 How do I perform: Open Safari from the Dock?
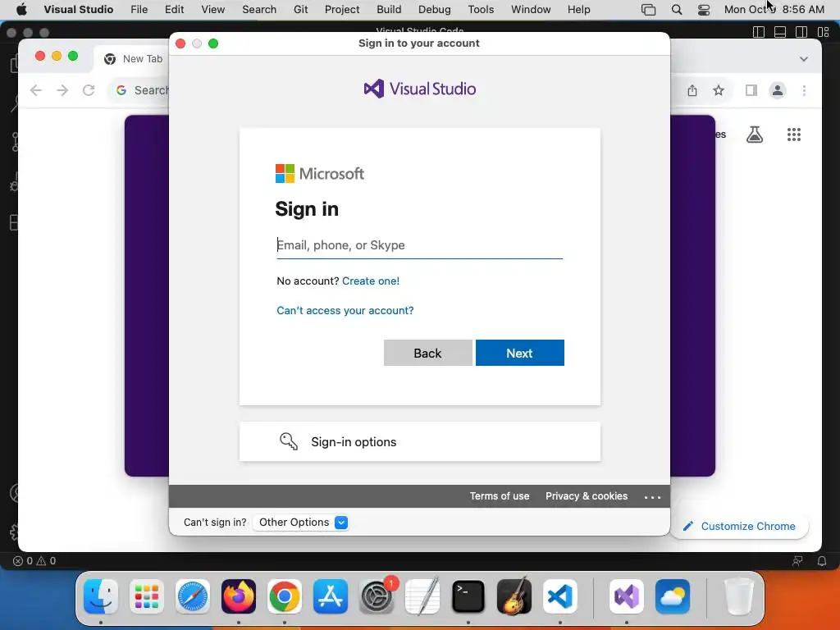192,596
